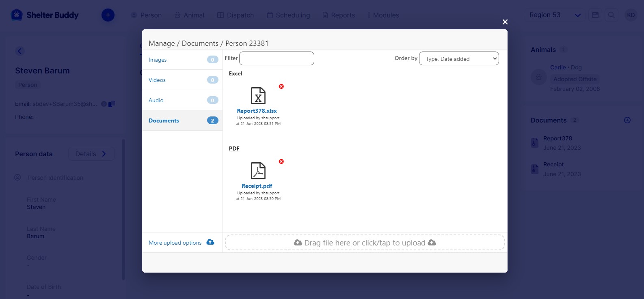Close the Manage Documents dialog
Viewport: 644px width, 299px height.
click(505, 22)
